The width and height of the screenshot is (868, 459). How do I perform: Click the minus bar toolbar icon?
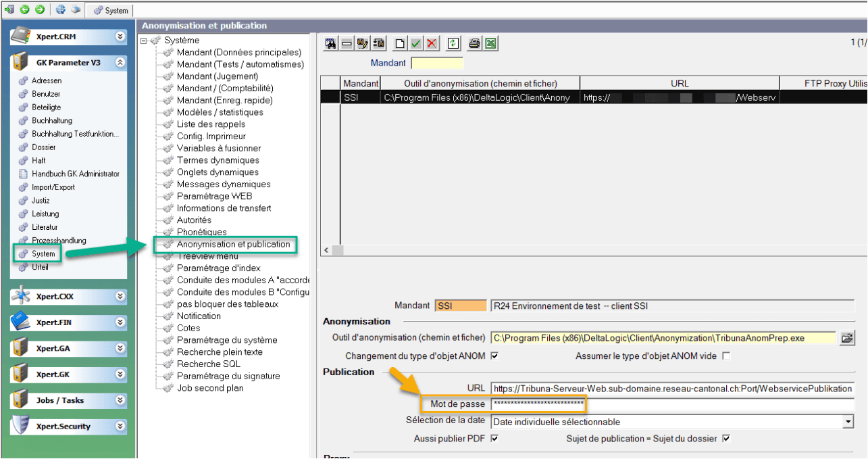(347, 43)
